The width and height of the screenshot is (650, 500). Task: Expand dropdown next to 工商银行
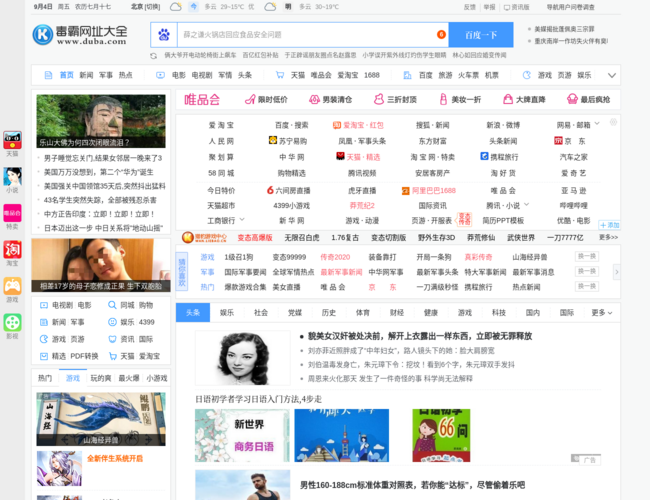[242, 219]
